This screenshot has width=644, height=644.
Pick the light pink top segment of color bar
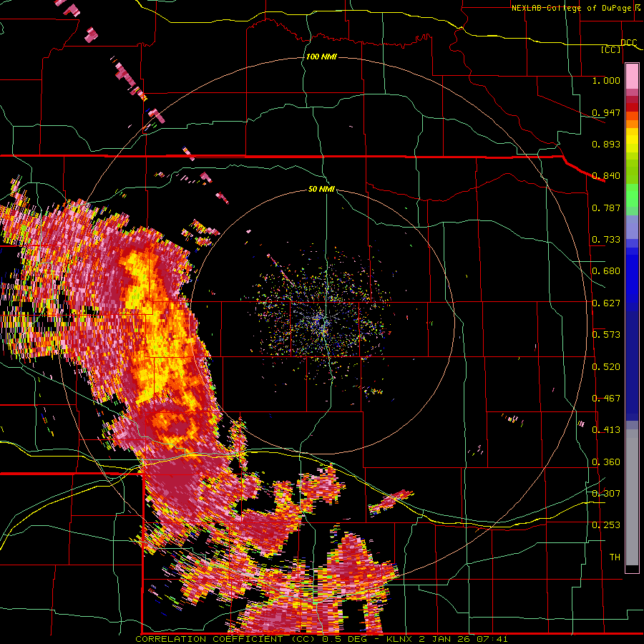pyautogui.click(x=632, y=77)
